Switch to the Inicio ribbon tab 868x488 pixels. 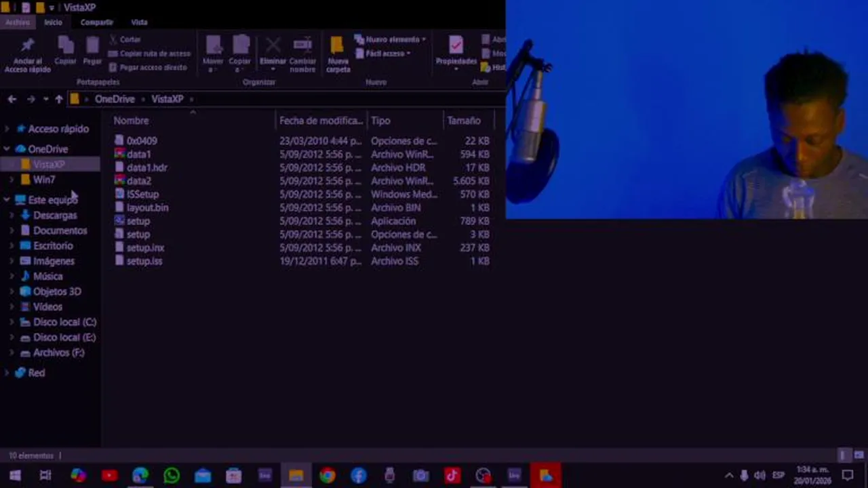click(x=53, y=22)
